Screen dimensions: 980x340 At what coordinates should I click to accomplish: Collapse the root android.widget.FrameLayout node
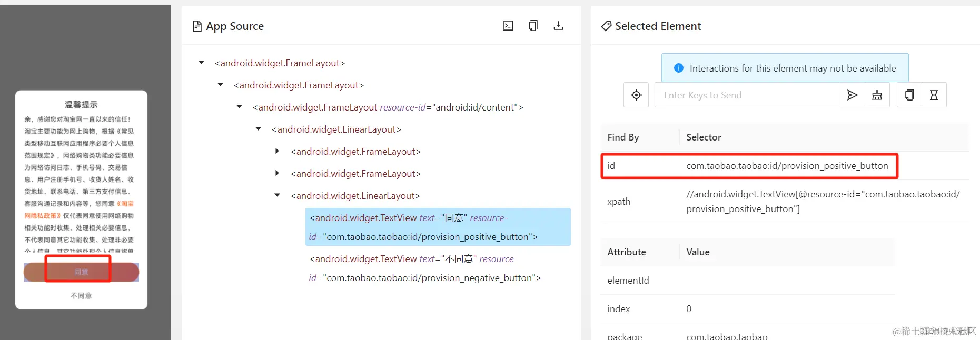click(x=201, y=63)
